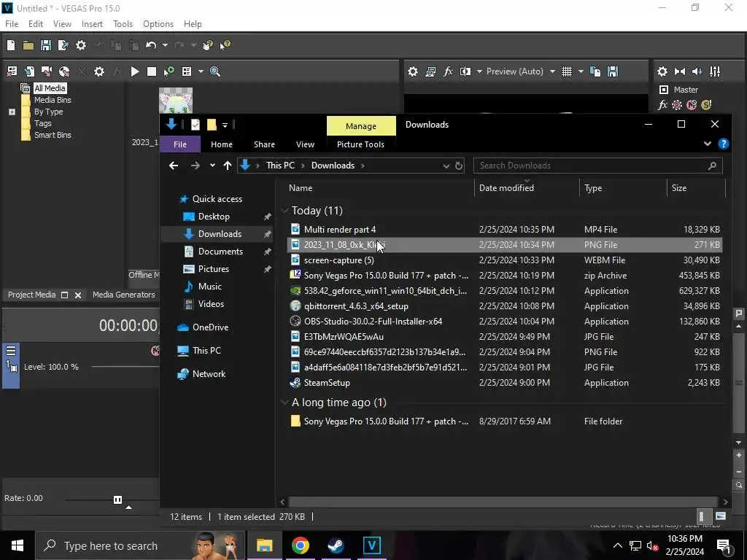Image resolution: width=747 pixels, height=560 pixels.
Task: Create a new project in VEGAS toolbar
Action: tap(11, 45)
